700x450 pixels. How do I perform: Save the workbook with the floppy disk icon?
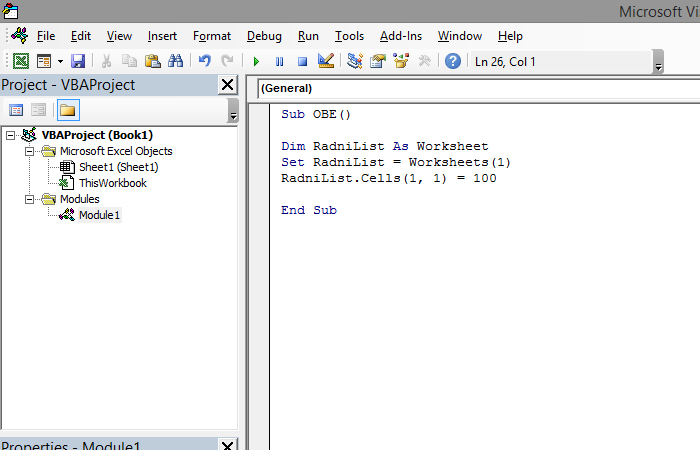point(78,61)
